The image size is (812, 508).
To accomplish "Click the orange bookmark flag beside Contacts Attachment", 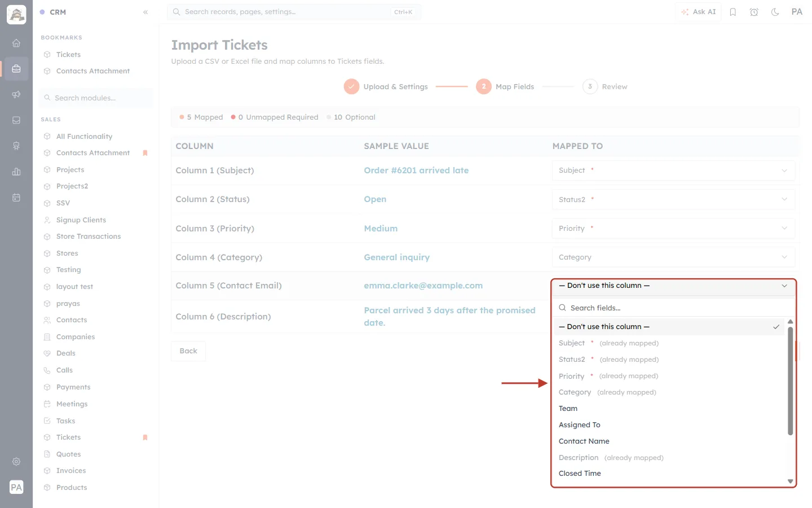I will pos(145,153).
